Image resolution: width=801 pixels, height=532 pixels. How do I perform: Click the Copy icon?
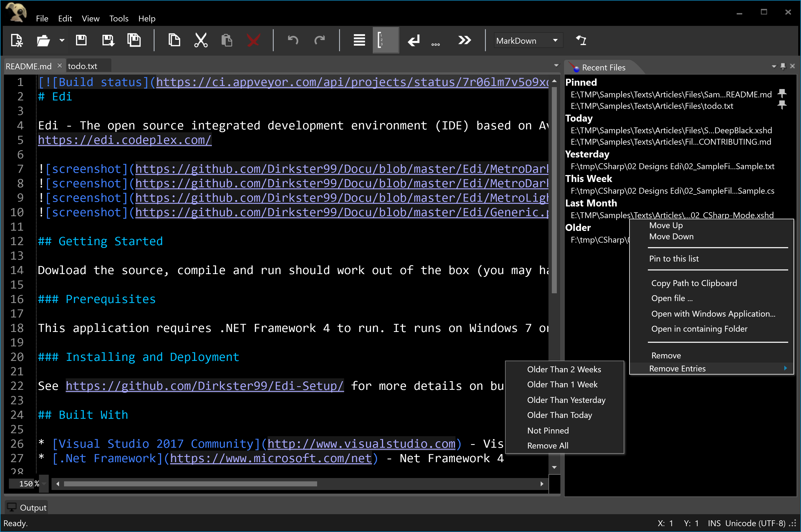point(173,40)
